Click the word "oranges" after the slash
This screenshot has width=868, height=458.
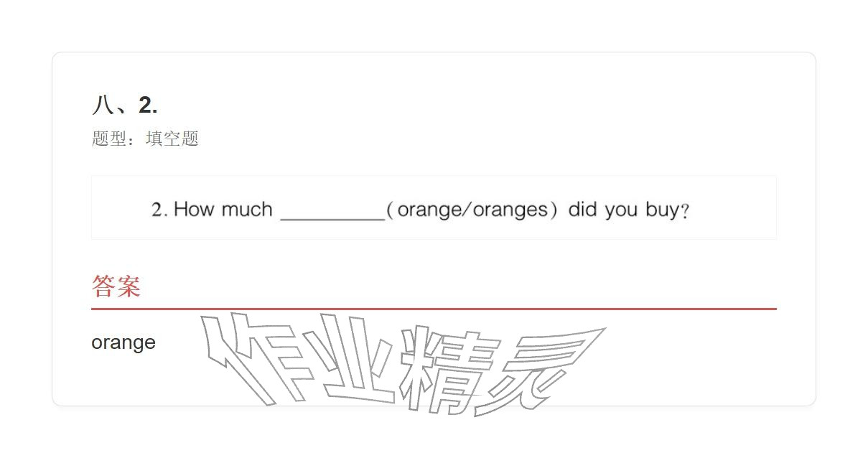[510, 210]
